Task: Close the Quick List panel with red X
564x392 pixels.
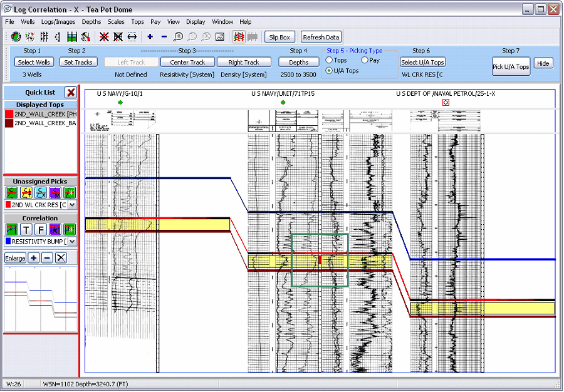Action: tap(71, 92)
